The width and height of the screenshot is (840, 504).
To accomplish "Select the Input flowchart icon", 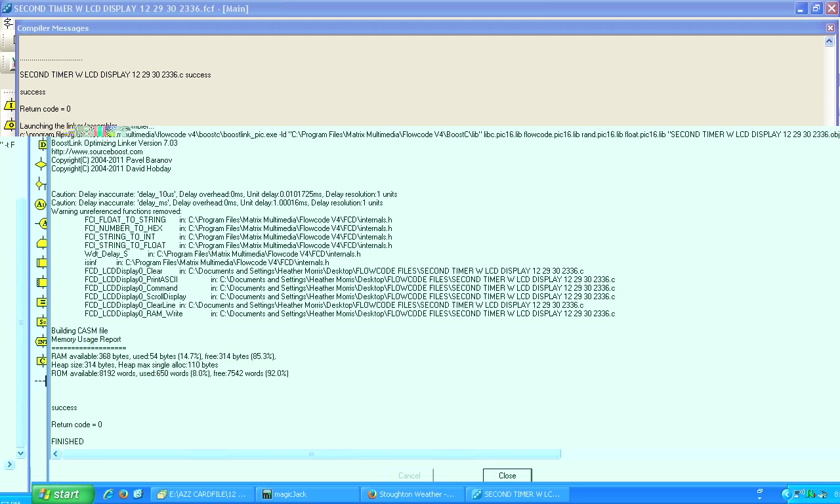I will coord(10,105).
